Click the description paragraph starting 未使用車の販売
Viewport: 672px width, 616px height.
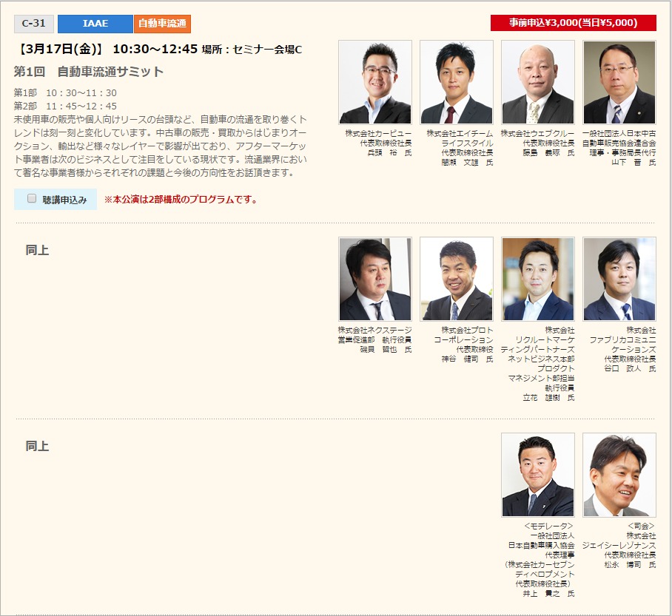point(161,146)
